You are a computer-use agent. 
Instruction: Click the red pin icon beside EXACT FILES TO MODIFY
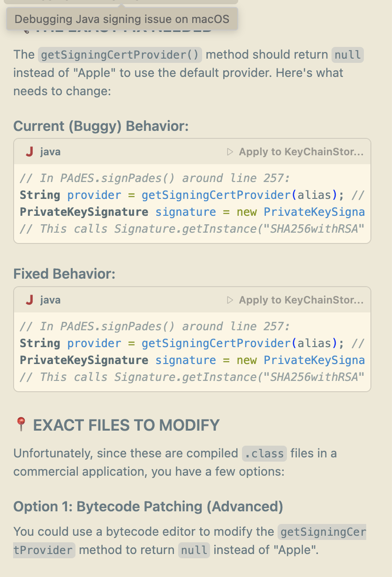(x=21, y=425)
